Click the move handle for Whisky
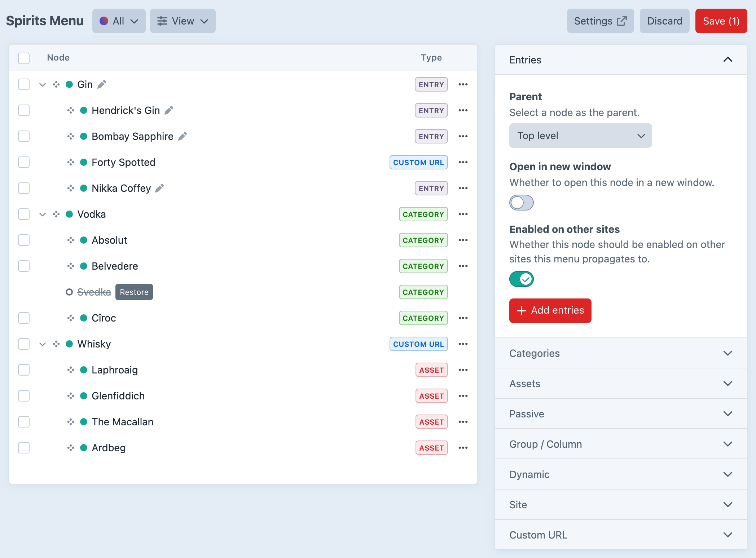The image size is (756, 558). [x=56, y=344]
